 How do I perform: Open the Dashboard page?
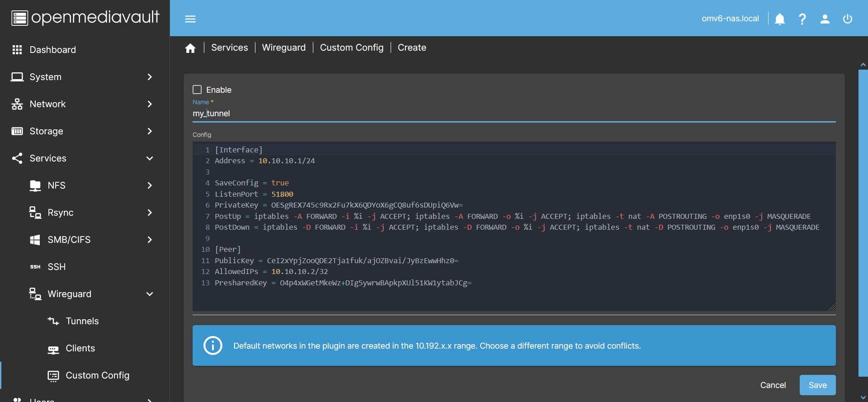[52, 50]
